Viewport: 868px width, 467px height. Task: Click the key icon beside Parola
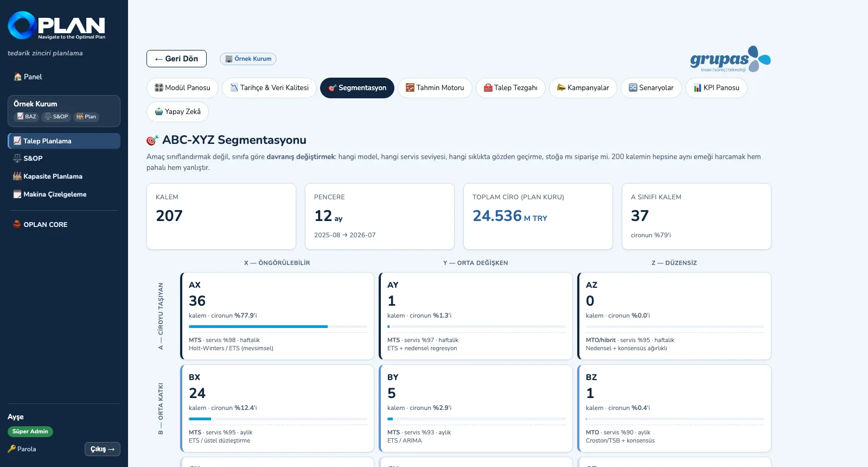point(12,449)
